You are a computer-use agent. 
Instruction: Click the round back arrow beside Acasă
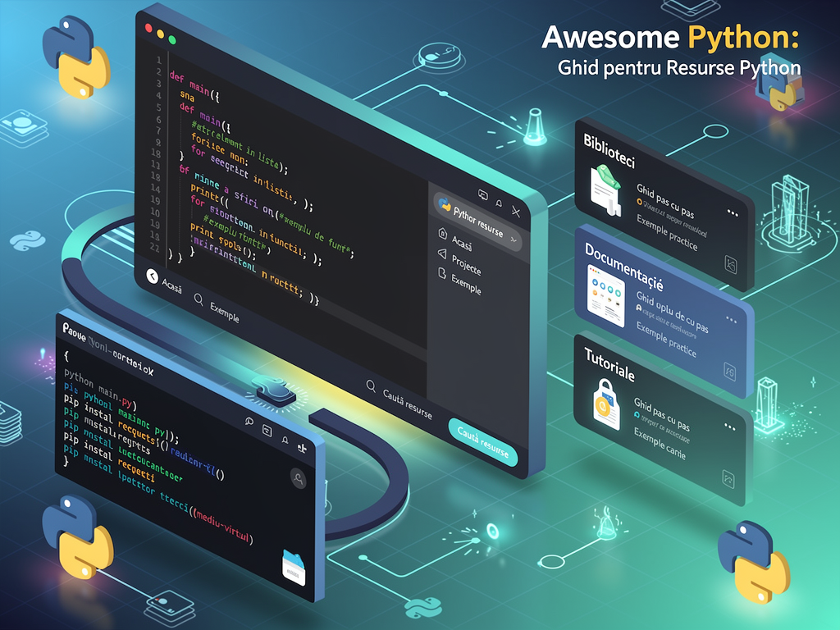(x=152, y=276)
